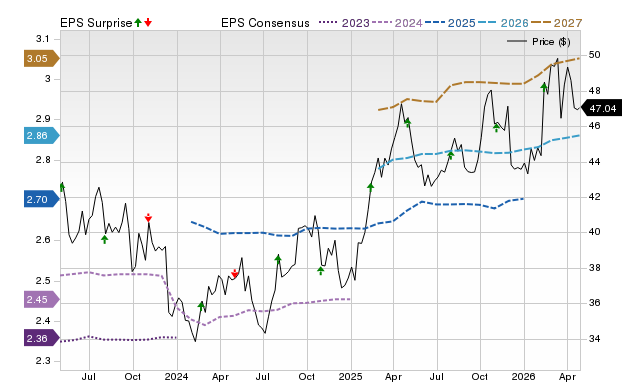Screen dimensions: 640x382
Task: Click the 47.04 current price tag
Action: pyautogui.click(x=601, y=109)
